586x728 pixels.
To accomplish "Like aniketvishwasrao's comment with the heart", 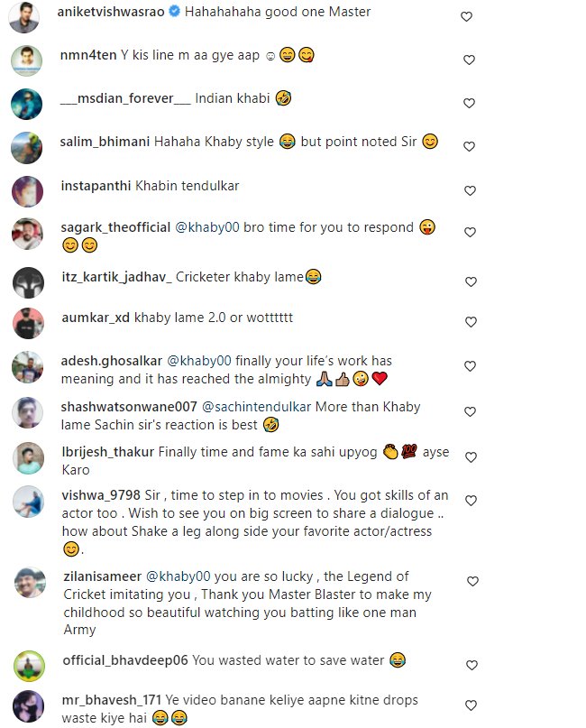I will (x=467, y=17).
